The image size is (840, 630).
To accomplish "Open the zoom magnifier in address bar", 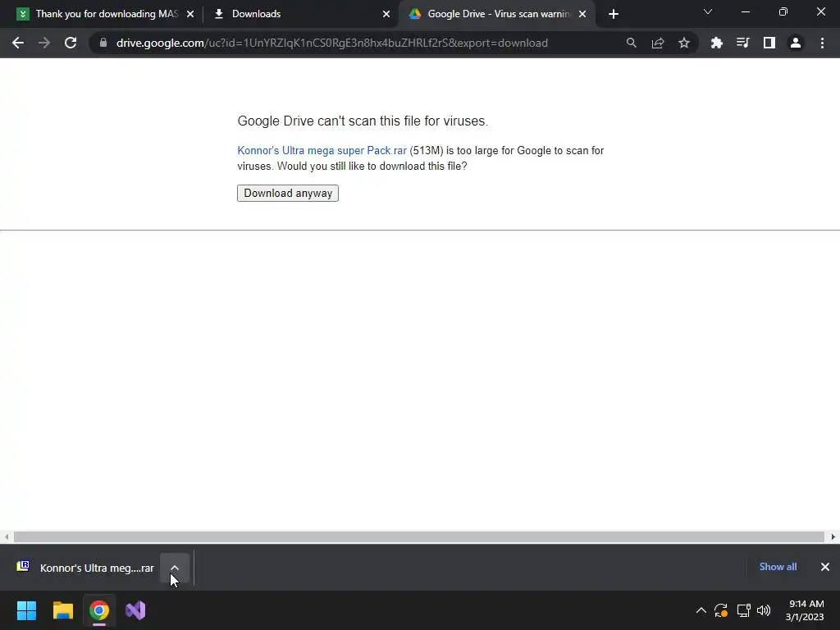I will click(x=631, y=43).
